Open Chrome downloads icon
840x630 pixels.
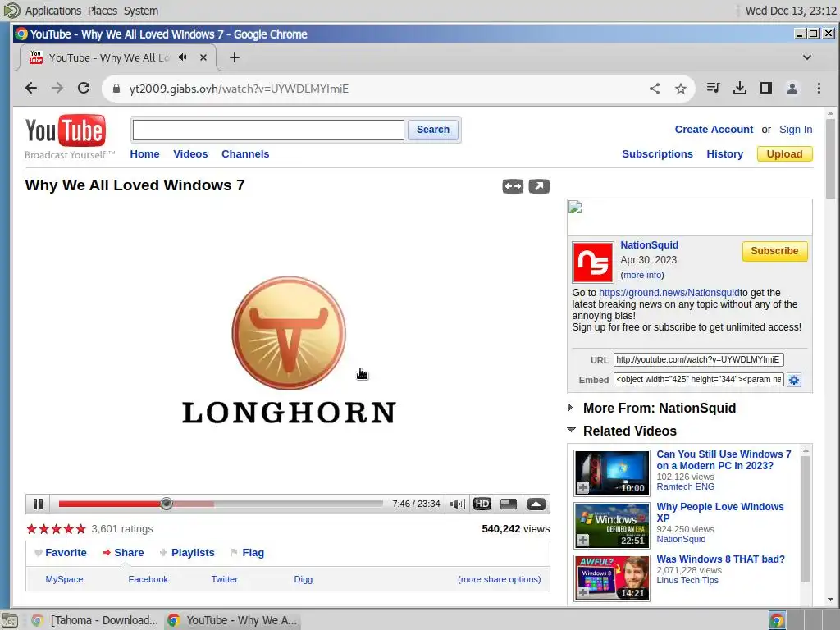(740, 89)
